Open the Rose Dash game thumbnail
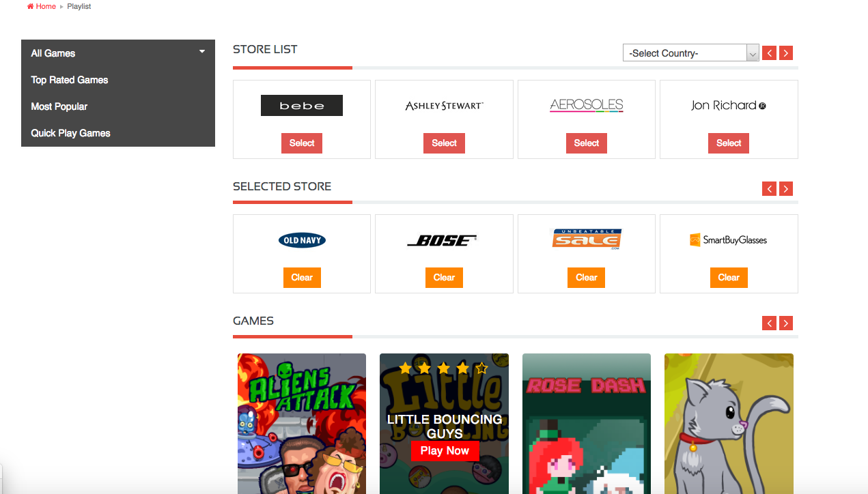Image resolution: width=868 pixels, height=494 pixels. pyautogui.click(x=587, y=424)
